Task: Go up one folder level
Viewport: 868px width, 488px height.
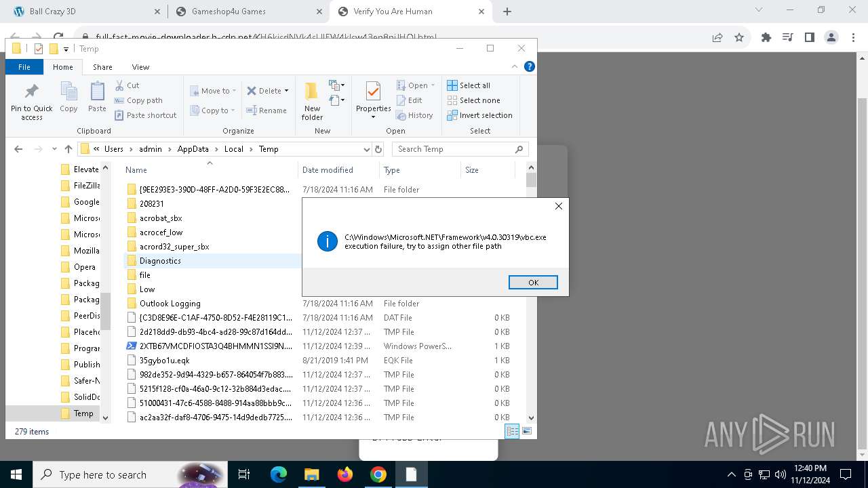Action: (x=68, y=149)
